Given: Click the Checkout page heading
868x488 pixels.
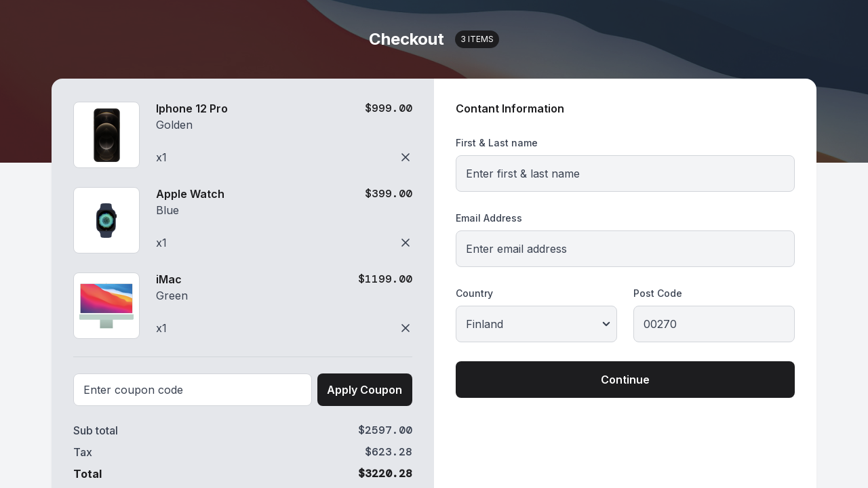Looking at the screenshot, I should (406, 39).
